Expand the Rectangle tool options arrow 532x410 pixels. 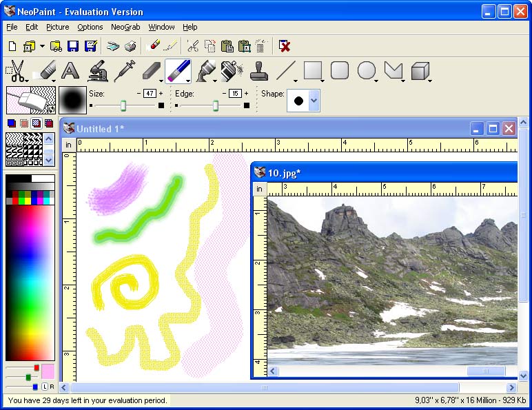(323, 81)
